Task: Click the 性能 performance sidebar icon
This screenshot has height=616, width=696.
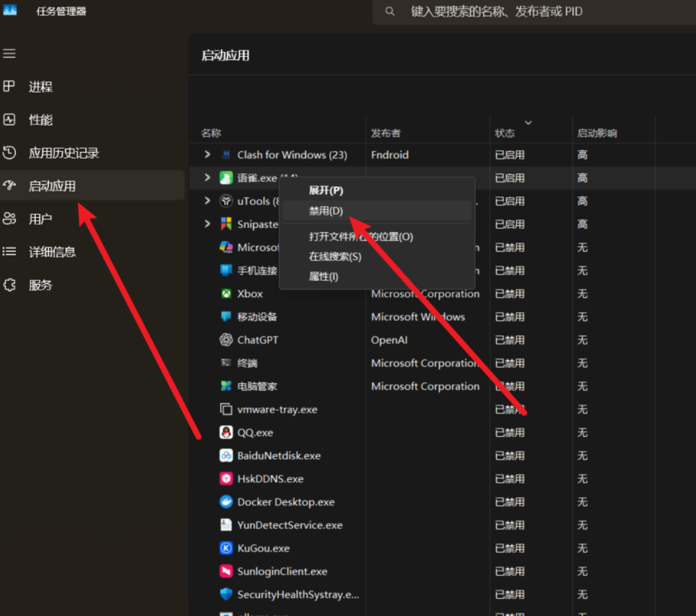Action: (9, 120)
